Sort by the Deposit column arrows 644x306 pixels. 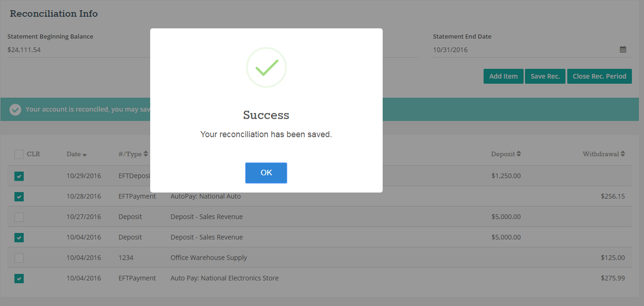point(518,154)
